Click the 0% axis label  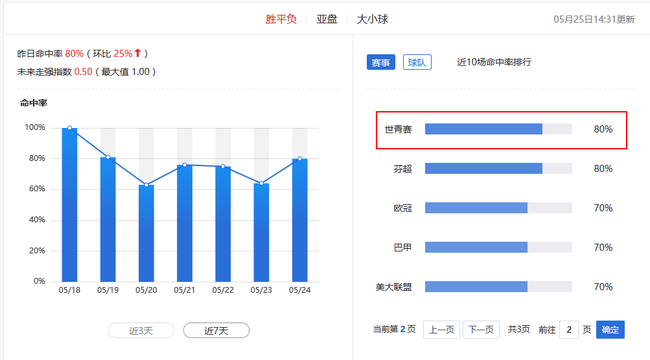coord(39,281)
